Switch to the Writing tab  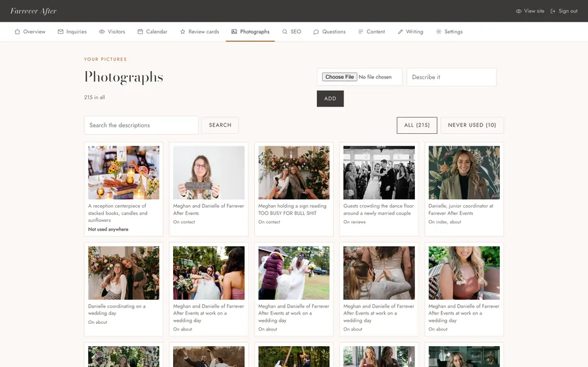point(411,32)
